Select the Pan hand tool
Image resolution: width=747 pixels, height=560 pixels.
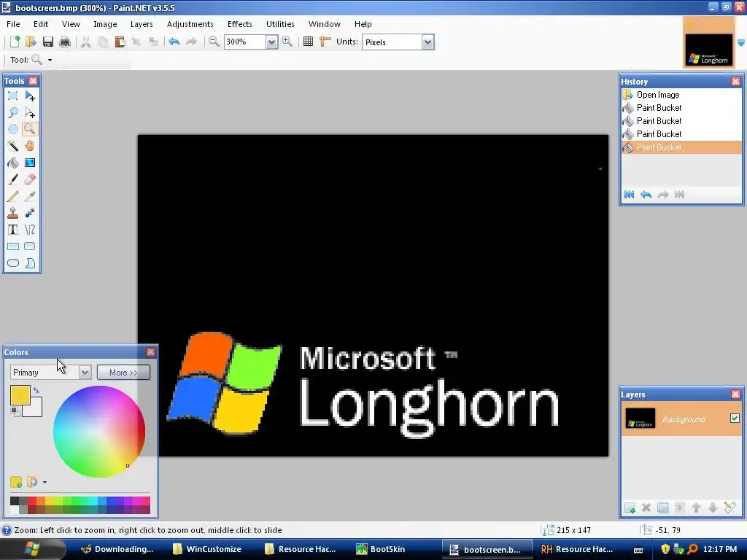29,146
